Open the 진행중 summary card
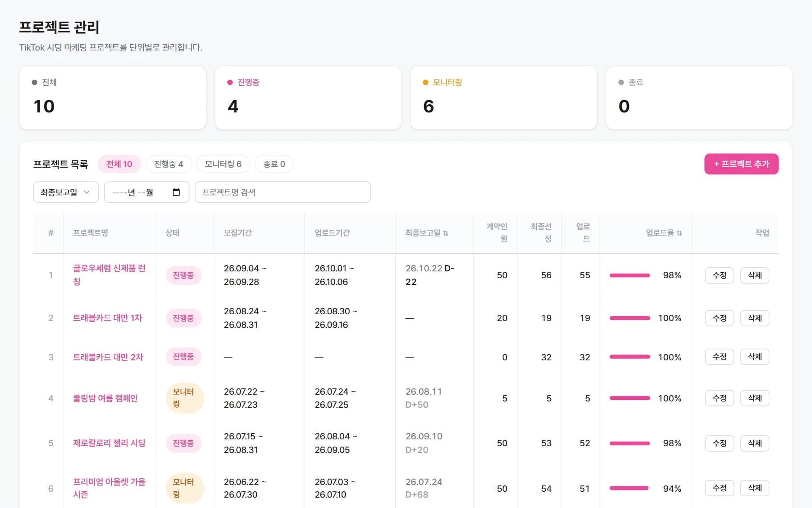 308,98
